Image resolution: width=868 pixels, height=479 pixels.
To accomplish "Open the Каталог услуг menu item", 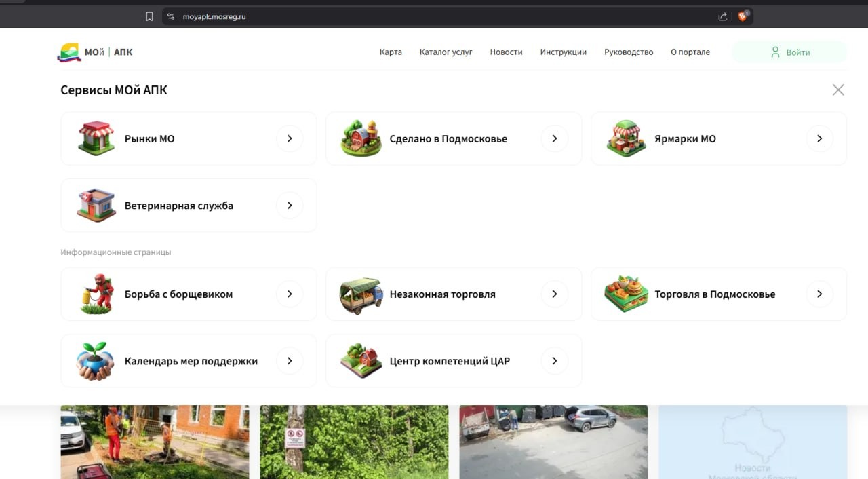I will click(446, 52).
